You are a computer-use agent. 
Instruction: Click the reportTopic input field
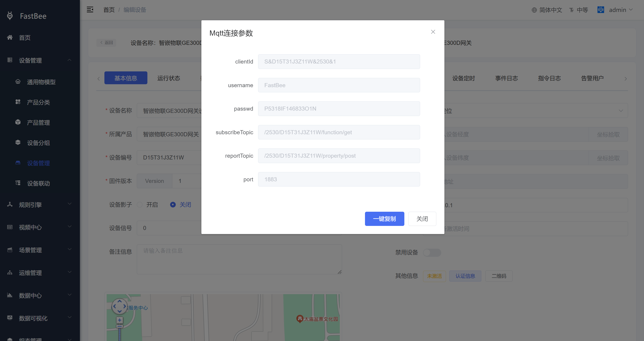coord(339,156)
